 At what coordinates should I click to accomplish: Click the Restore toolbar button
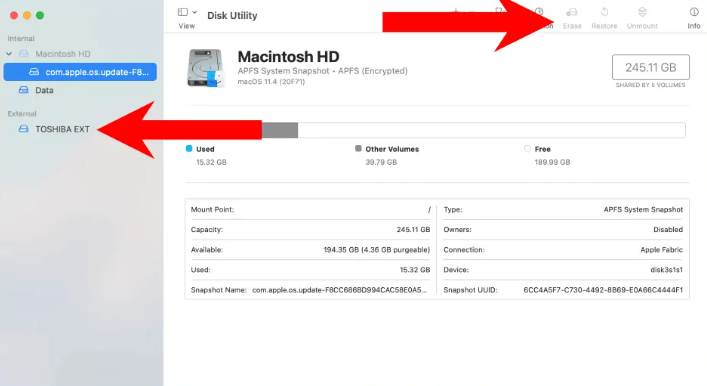click(x=604, y=18)
